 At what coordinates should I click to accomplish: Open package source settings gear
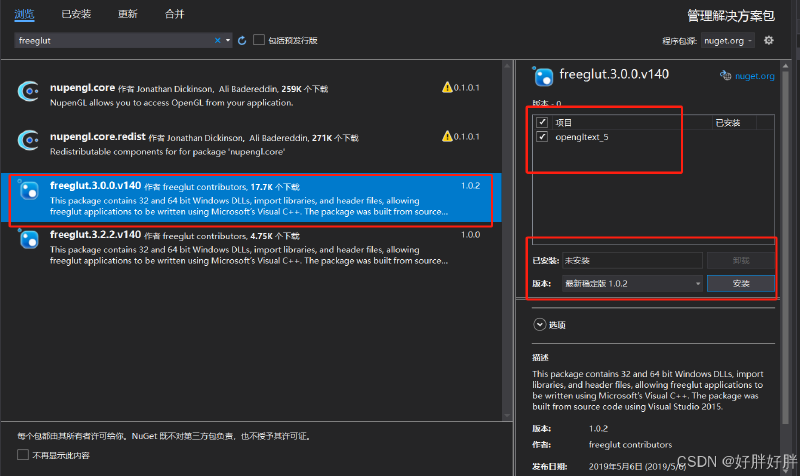click(768, 40)
